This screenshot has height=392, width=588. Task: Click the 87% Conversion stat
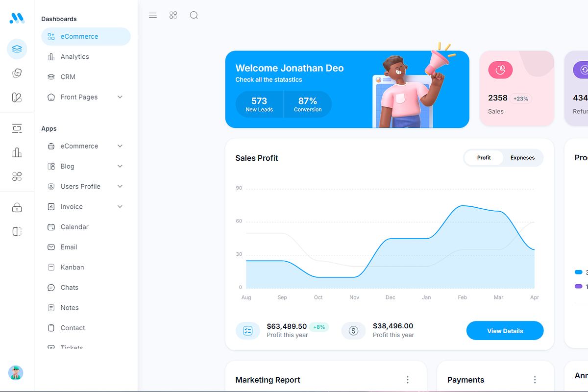tap(308, 104)
